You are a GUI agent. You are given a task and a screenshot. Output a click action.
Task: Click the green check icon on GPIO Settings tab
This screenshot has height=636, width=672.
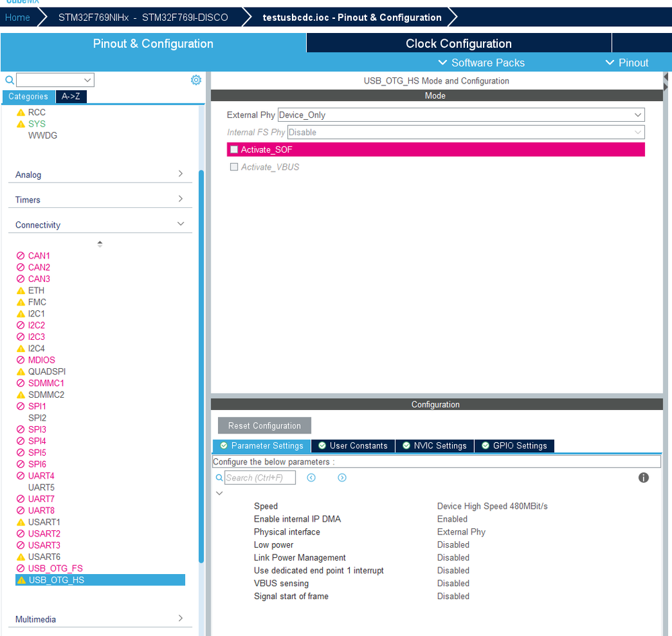click(486, 446)
